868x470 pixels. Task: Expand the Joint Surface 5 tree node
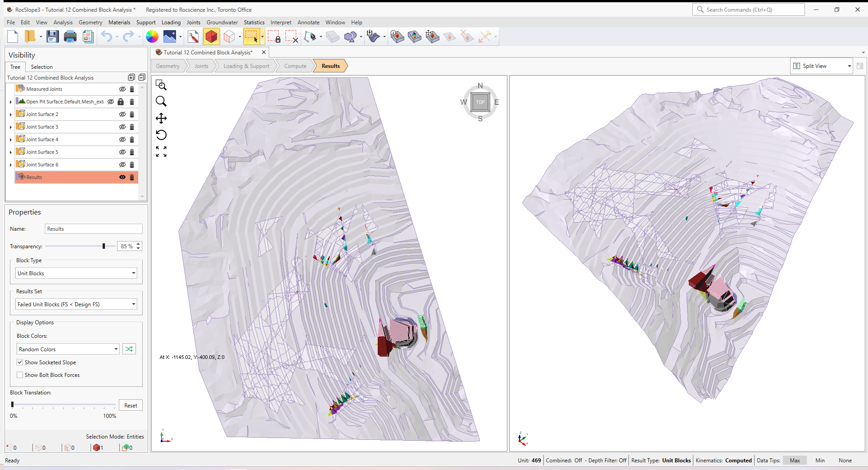[x=11, y=152]
